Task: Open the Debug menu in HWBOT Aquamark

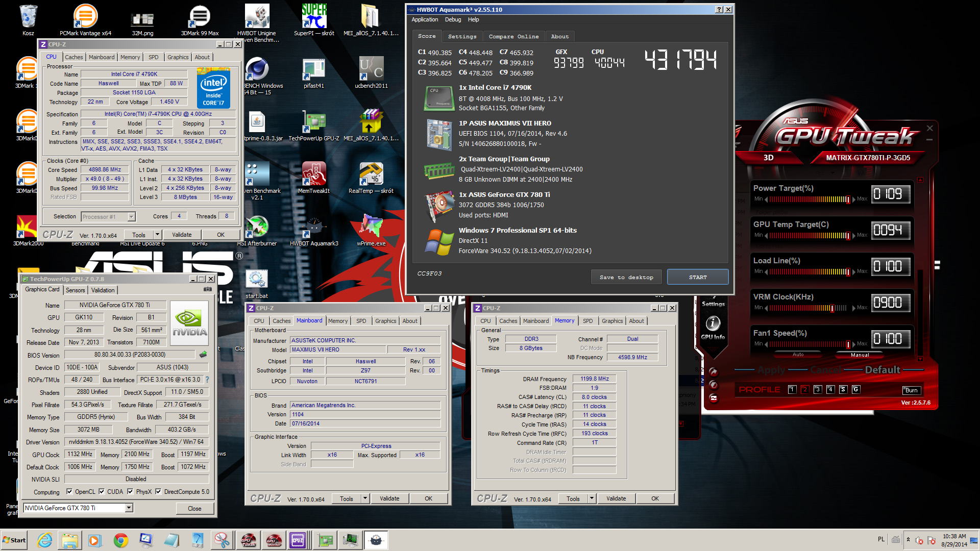Action: pyautogui.click(x=453, y=19)
